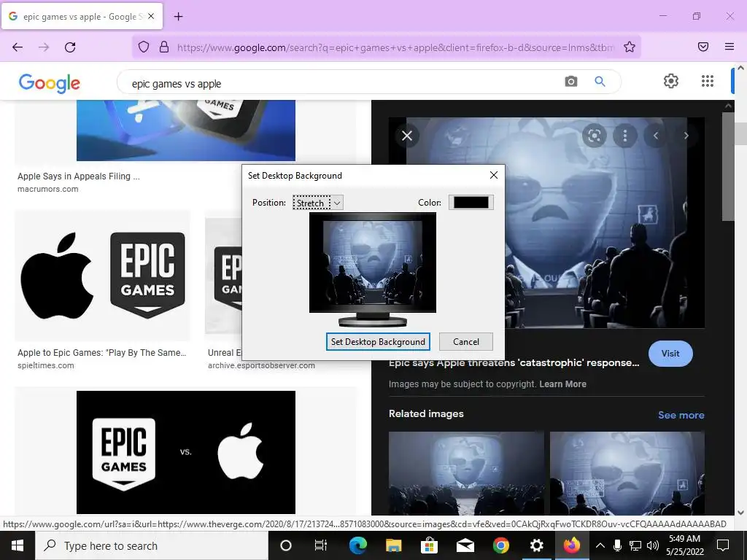747x560 pixels.
Task: Click the Apple and Epic Games logo thumbnail
Action: pyautogui.click(x=102, y=275)
